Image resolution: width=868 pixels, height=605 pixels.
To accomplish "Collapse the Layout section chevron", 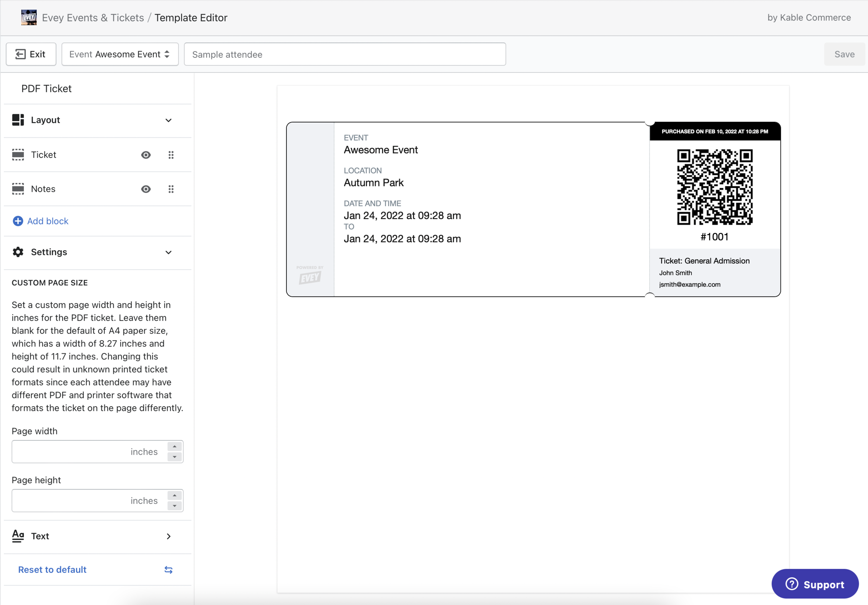I will click(168, 120).
